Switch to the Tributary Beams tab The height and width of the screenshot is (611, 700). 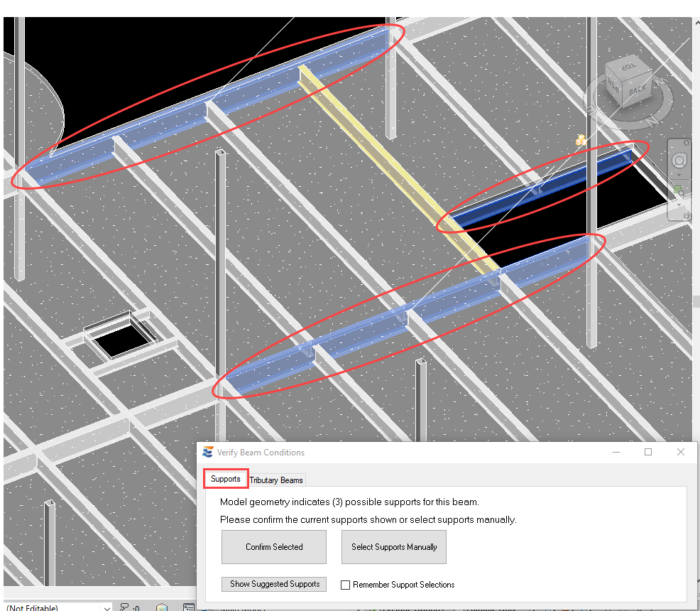(276, 480)
